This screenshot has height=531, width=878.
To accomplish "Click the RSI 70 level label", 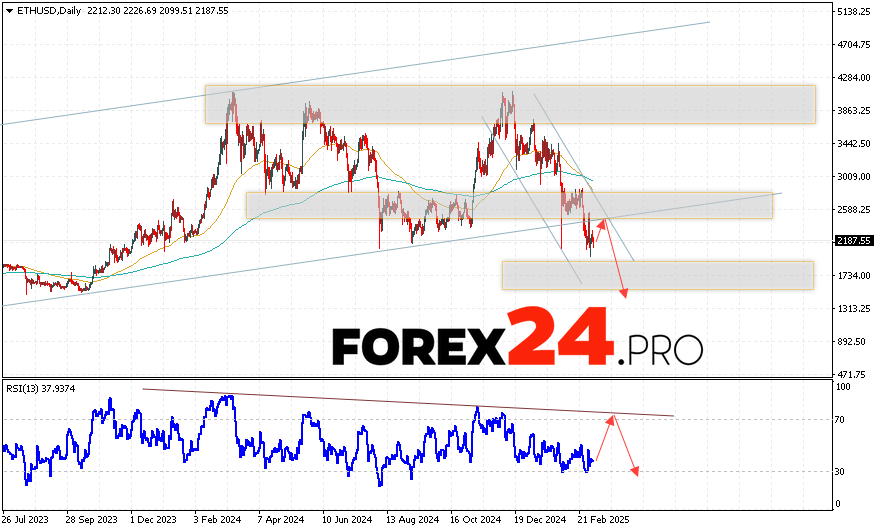I will [x=842, y=420].
